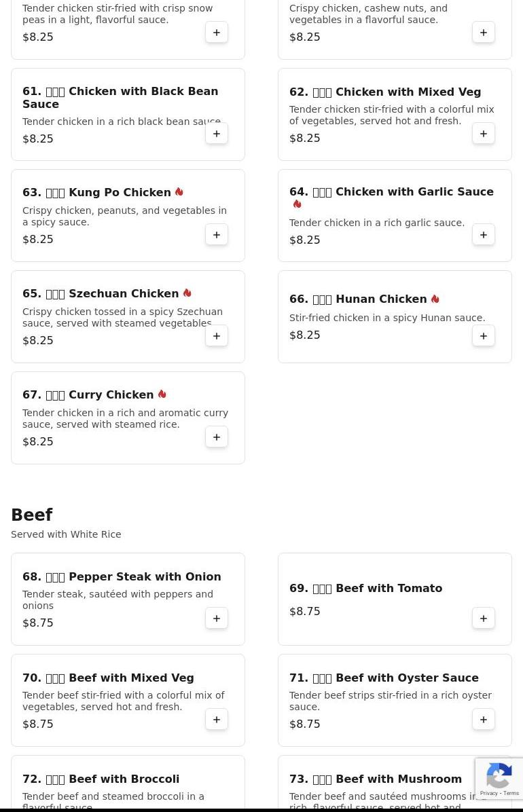Click the Curry Chicken spicy flame icon
Viewport: 523px width, 812px height.
click(x=162, y=394)
